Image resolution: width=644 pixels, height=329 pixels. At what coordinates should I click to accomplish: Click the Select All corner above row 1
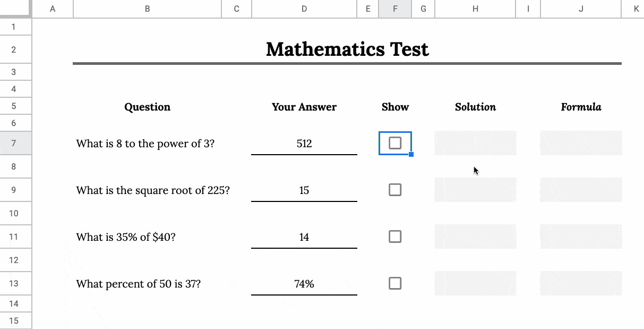pos(16,9)
